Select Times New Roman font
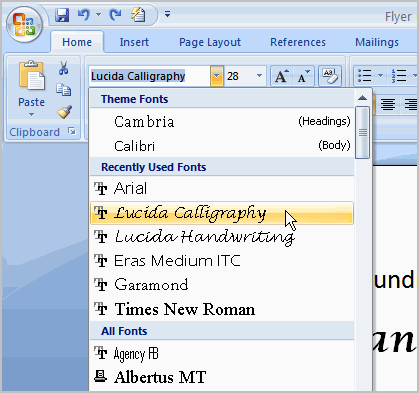This screenshot has width=419, height=393. [222, 309]
